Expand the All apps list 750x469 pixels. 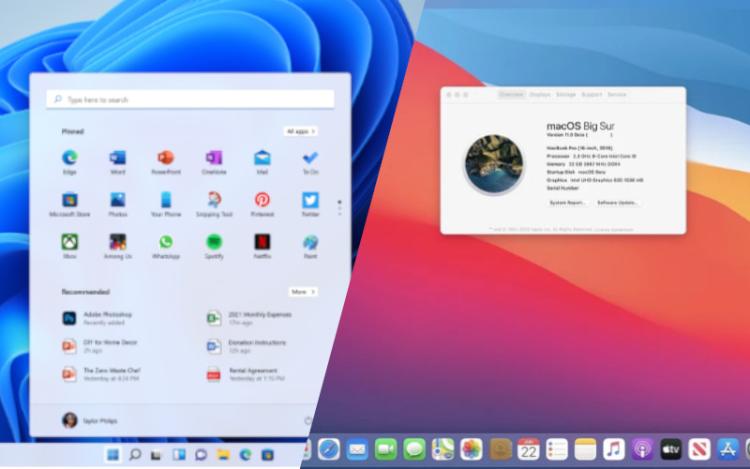[x=301, y=131]
